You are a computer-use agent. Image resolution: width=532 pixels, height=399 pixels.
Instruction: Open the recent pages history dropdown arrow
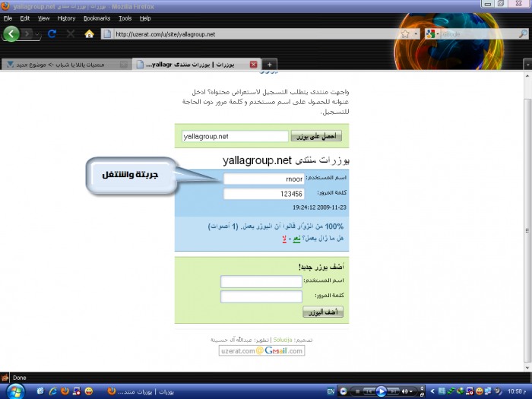click(x=38, y=35)
